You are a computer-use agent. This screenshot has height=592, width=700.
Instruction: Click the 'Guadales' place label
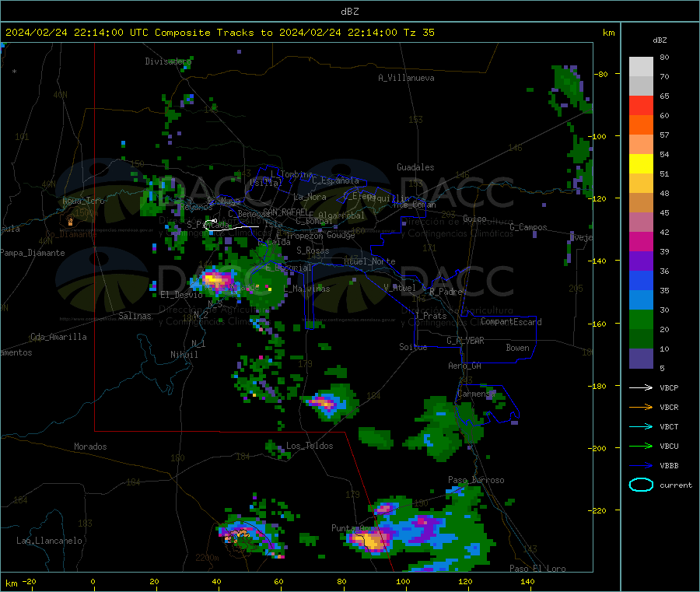click(415, 167)
